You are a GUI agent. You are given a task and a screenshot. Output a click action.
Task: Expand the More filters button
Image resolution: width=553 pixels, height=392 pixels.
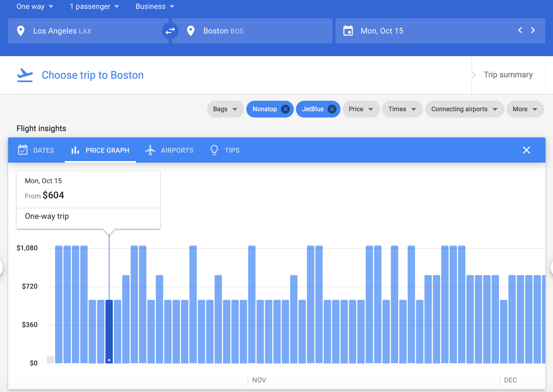click(x=525, y=109)
